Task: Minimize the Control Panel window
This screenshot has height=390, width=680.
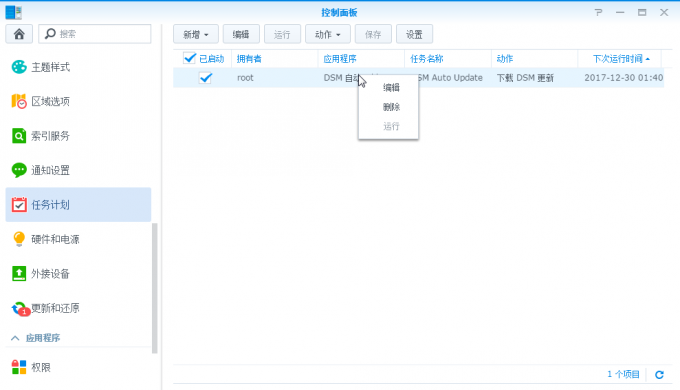Action: pos(620,12)
